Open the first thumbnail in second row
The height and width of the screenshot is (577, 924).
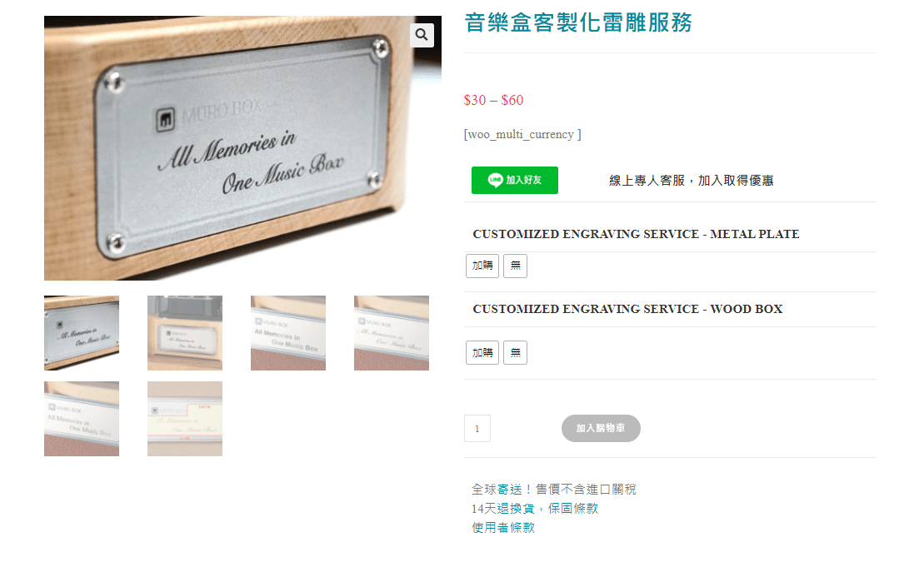click(82, 419)
